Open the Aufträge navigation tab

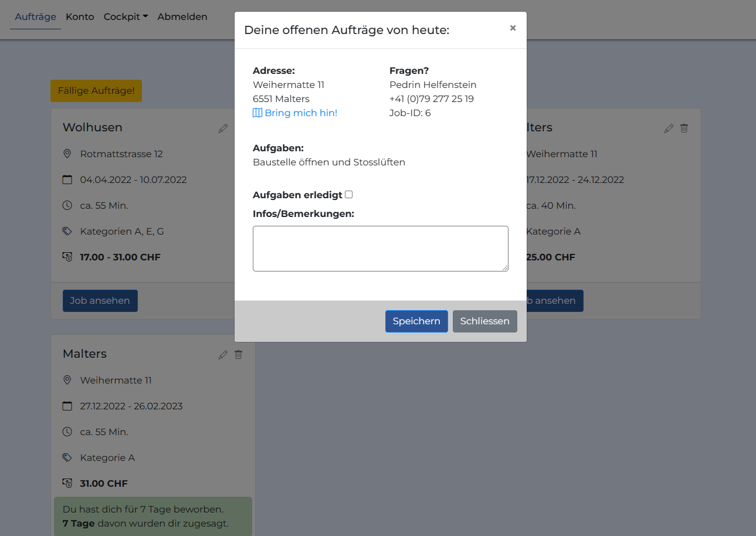coord(35,17)
